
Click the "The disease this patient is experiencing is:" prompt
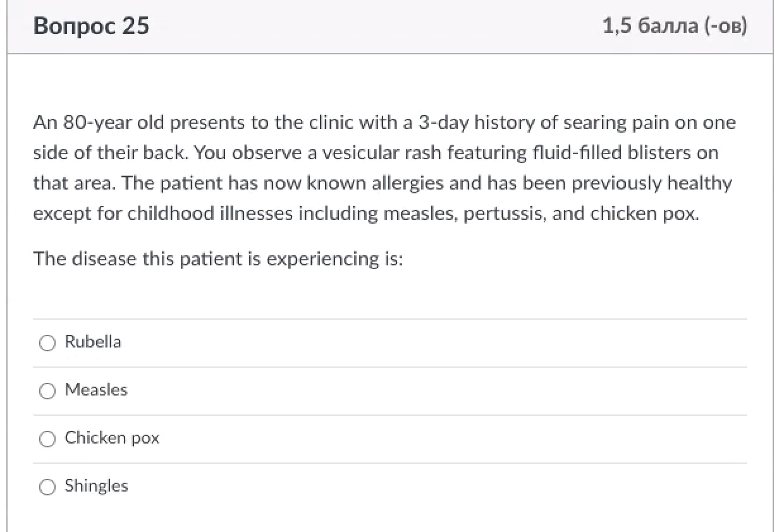pos(218,259)
